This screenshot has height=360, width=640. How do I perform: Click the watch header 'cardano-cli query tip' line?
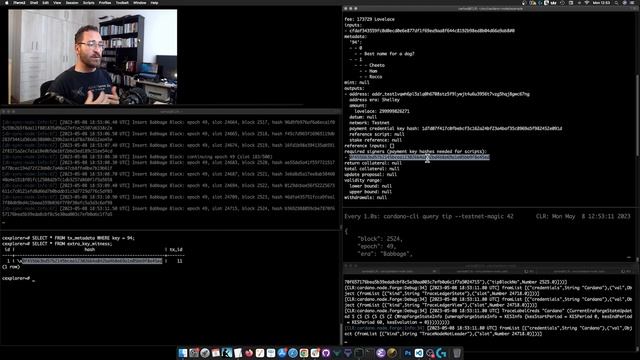pos(429,216)
